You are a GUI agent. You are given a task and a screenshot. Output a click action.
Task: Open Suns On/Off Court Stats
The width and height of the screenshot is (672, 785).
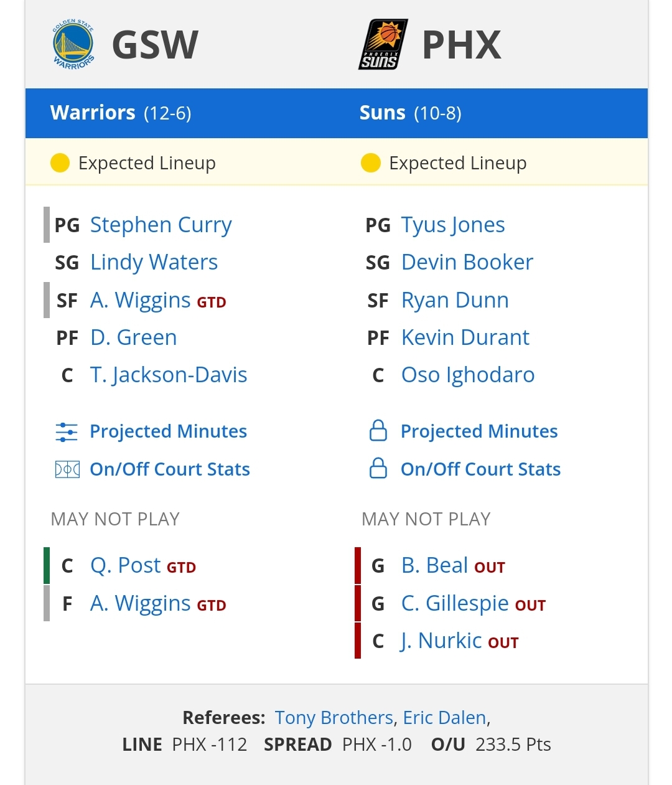pos(480,469)
